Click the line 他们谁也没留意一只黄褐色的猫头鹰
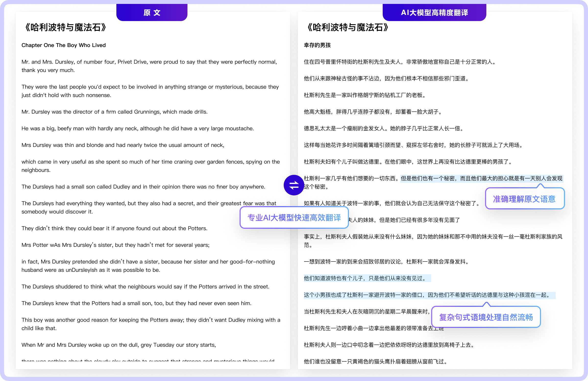588x381 pixels. point(375,361)
